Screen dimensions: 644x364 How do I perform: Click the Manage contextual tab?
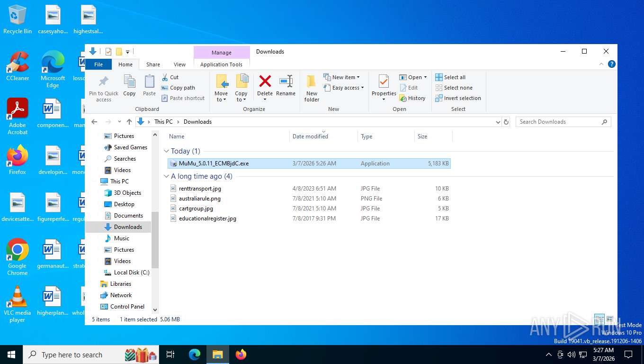[x=222, y=53]
